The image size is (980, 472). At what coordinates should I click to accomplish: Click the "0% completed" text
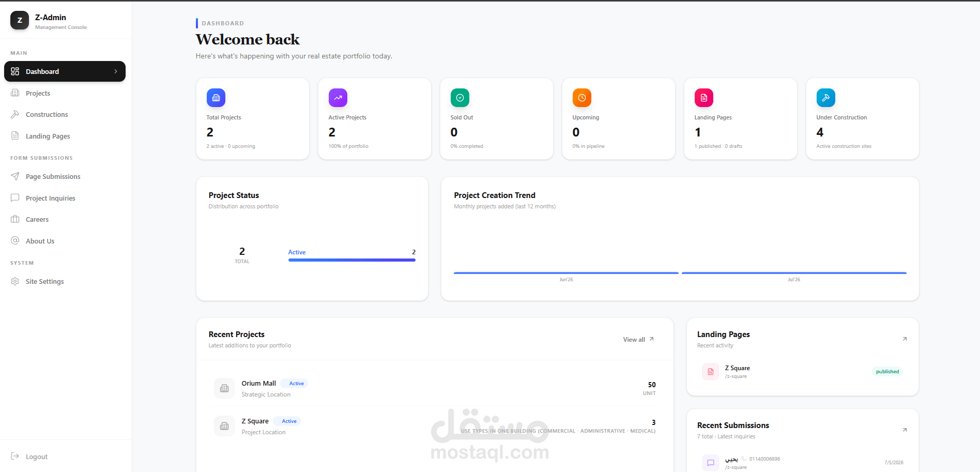pos(467,146)
